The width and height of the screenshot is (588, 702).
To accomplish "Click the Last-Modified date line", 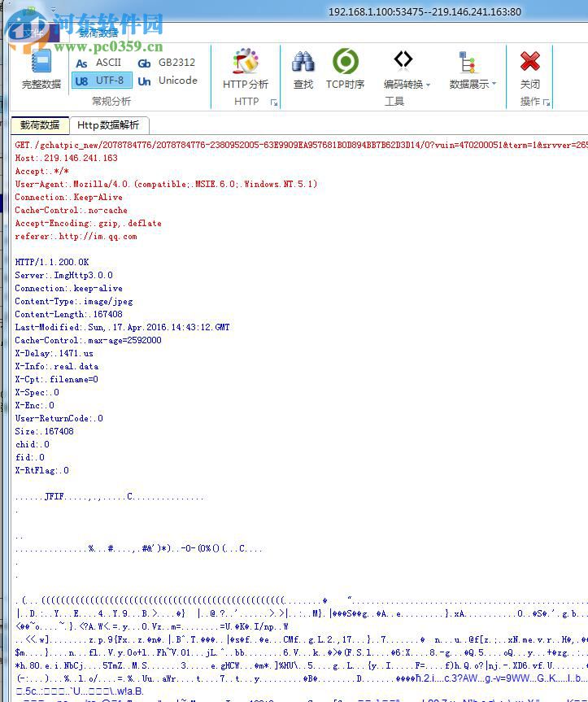I will click(x=122, y=327).
